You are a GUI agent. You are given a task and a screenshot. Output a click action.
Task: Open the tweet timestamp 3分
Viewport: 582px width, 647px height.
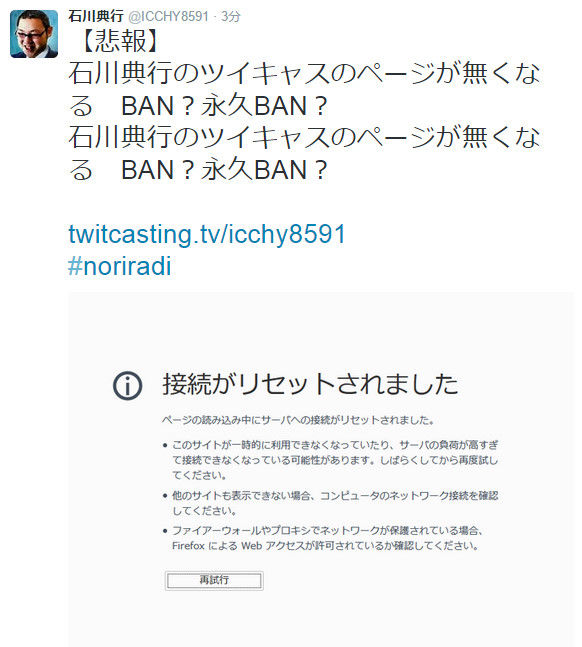coord(230,16)
